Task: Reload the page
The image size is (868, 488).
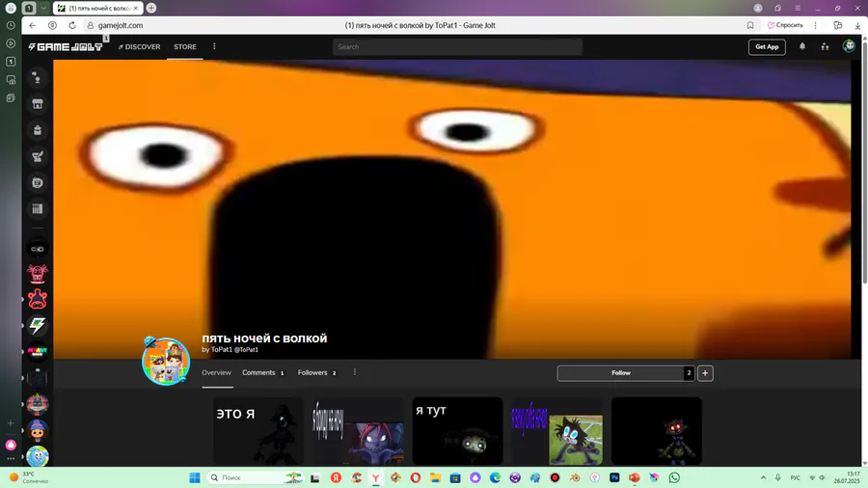Action: point(72,25)
